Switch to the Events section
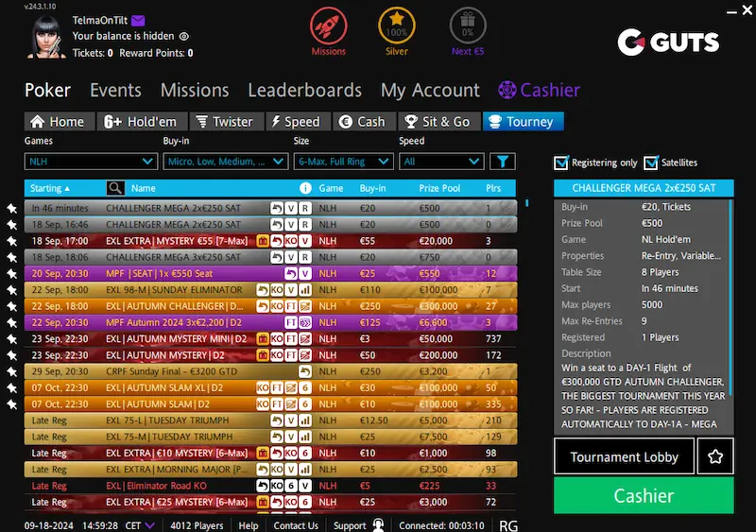 (x=115, y=90)
